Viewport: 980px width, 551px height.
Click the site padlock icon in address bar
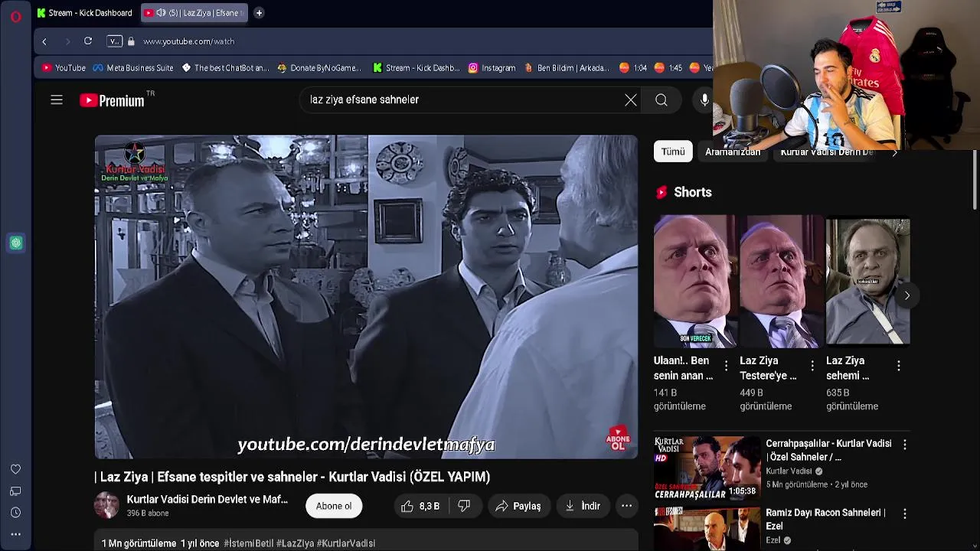(131, 41)
